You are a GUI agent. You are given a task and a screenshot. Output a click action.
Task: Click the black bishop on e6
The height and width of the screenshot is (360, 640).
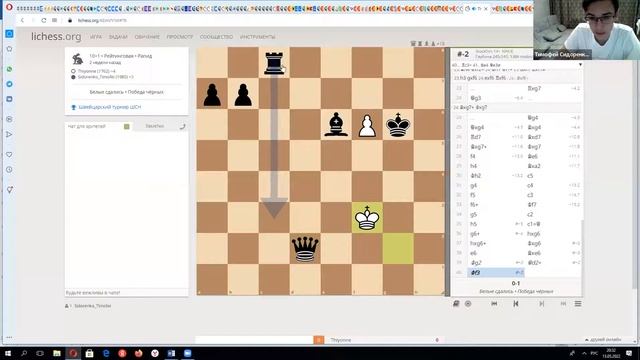[336, 124]
